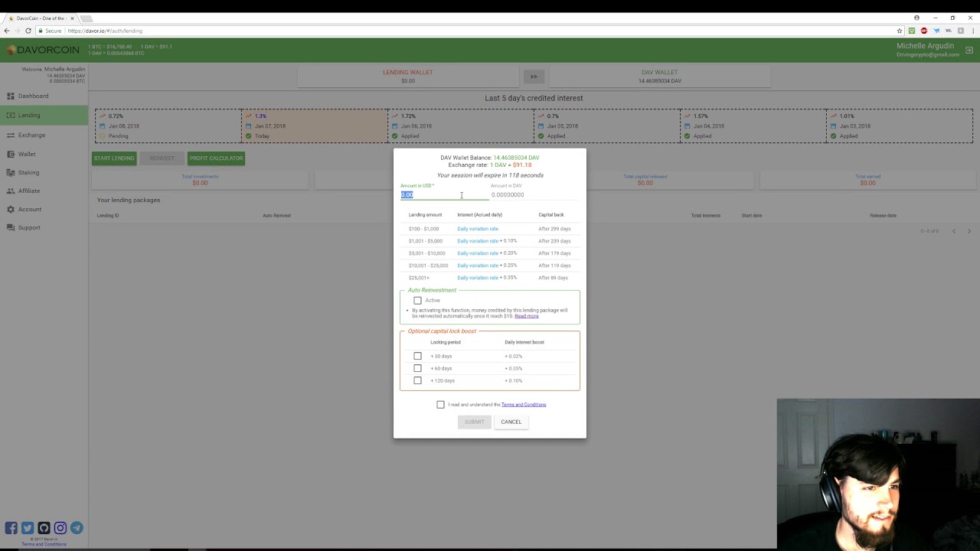Open the Telegram social icon
This screenshot has width=980, height=551.
pos(77,528)
